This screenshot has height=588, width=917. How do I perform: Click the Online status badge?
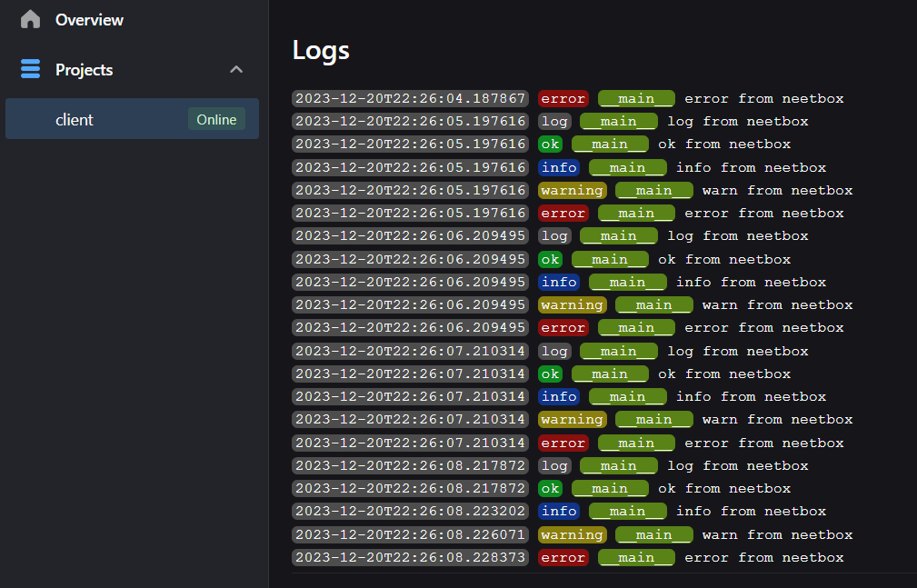tap(216, 120)
